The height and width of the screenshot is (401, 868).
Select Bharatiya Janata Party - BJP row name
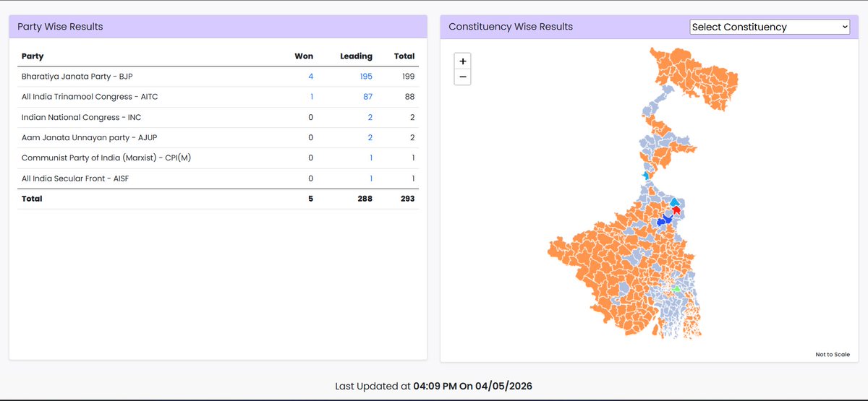click(x=77, y=76)
